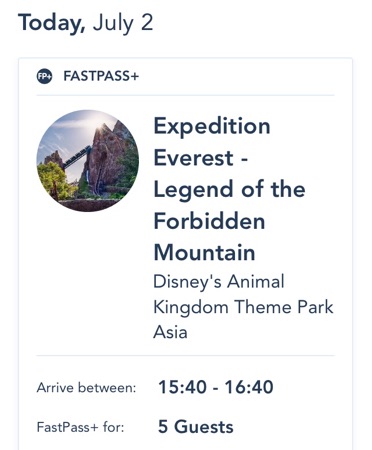Select the FASTPASS+ header label
This screenshot has height=450, width=372.
coord(101,76)
